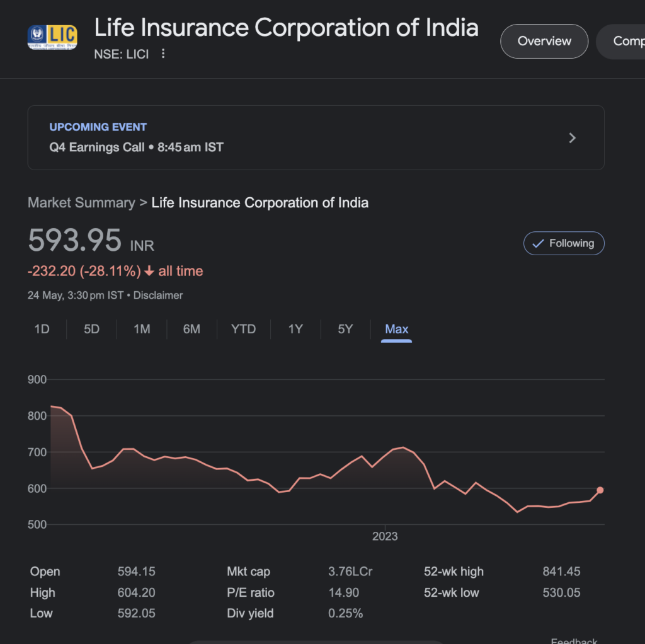Viewport: 645px width, 644px height.
Task: Select the 1M time range
Action: coord(142,329)
